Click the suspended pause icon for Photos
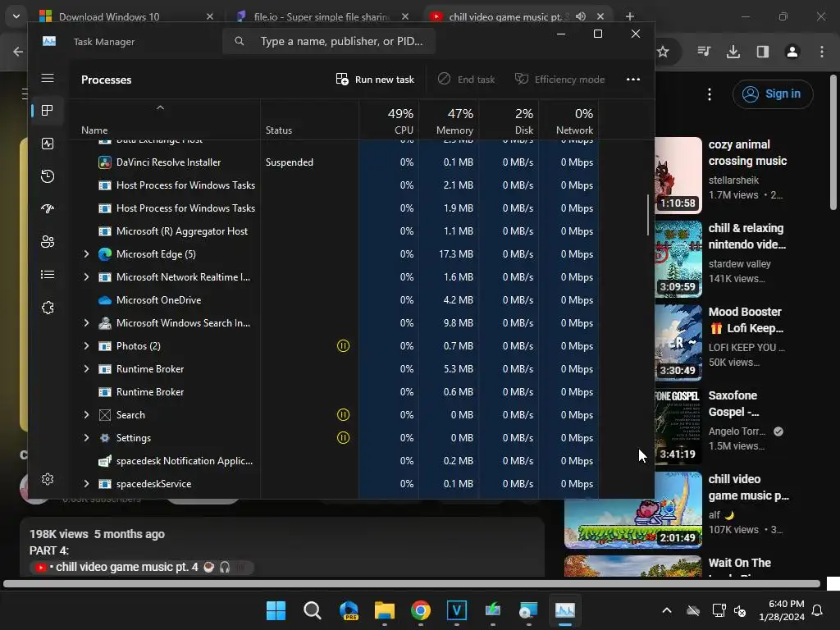 pos(344,346)
